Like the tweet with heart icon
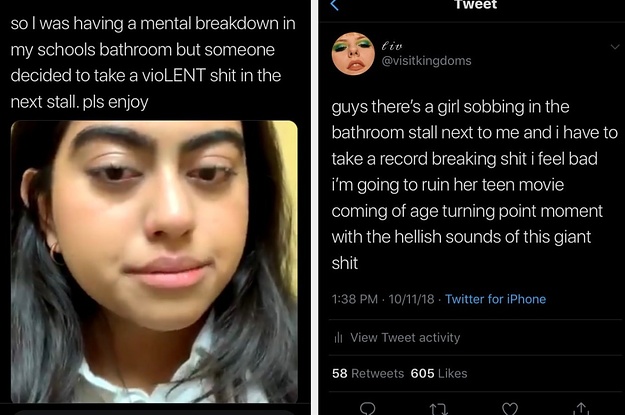The image size is (625, 415). [x=509, y=409]
